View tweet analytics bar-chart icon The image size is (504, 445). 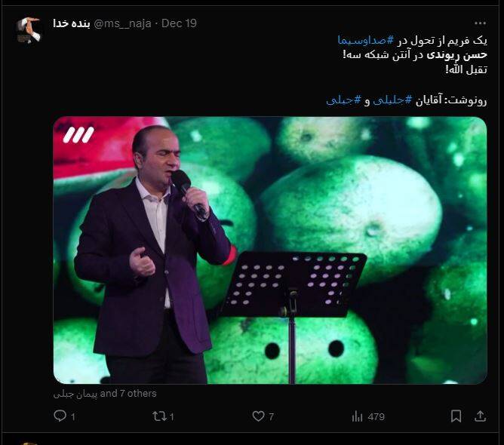[357, 416]
